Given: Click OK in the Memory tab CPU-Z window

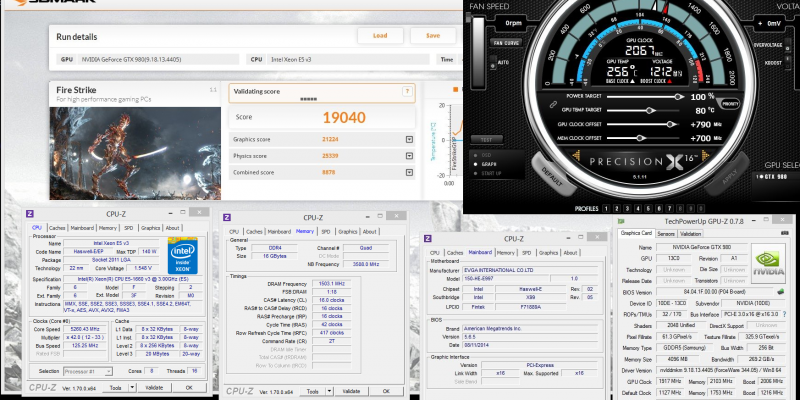Looking at the screenshot, I should [386, 391].
